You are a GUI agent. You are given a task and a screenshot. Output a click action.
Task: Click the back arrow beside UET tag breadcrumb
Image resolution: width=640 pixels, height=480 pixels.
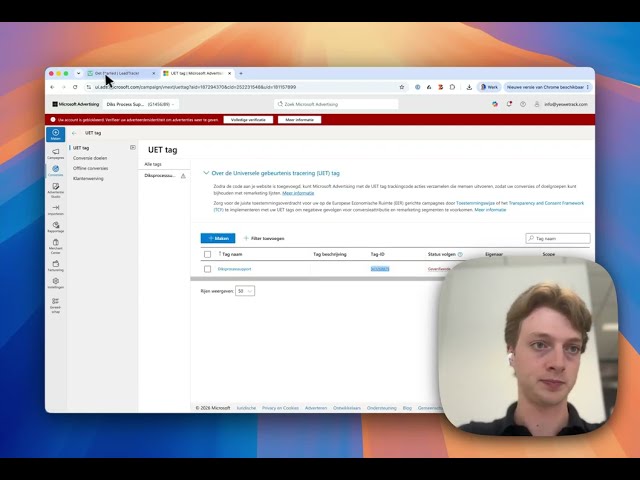[x=74, y=133]
